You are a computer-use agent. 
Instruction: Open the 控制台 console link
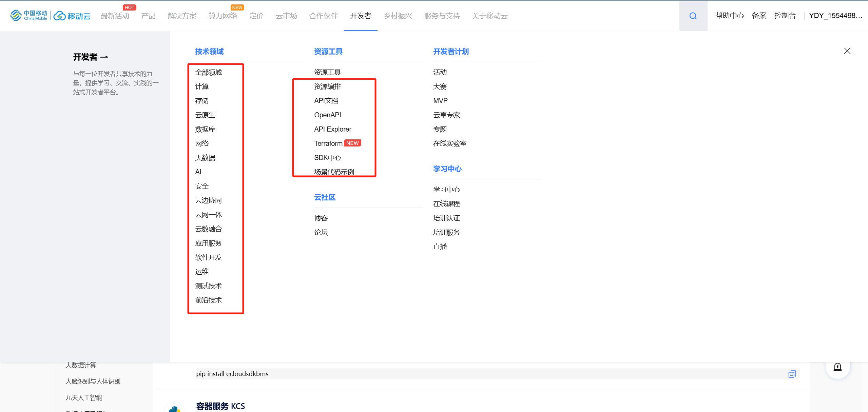[785, 16]
